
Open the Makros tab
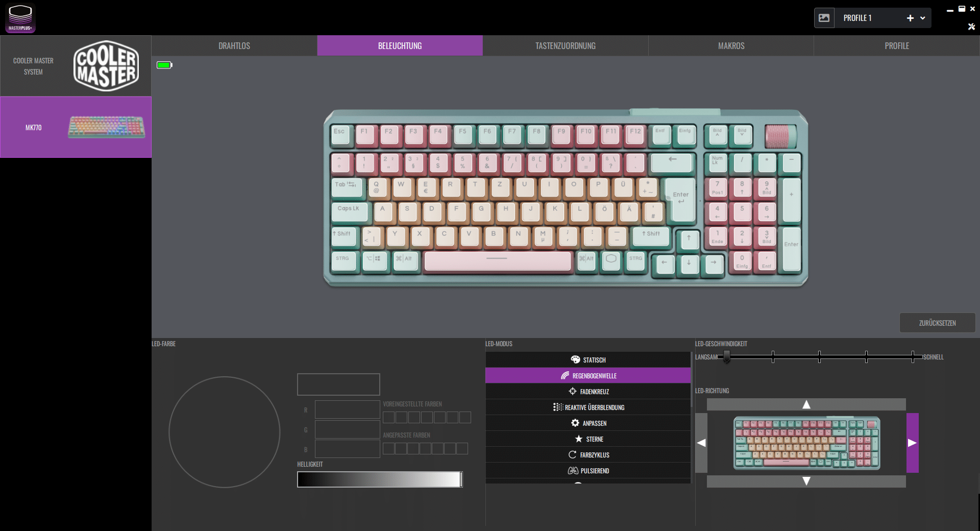pos(731,46)
